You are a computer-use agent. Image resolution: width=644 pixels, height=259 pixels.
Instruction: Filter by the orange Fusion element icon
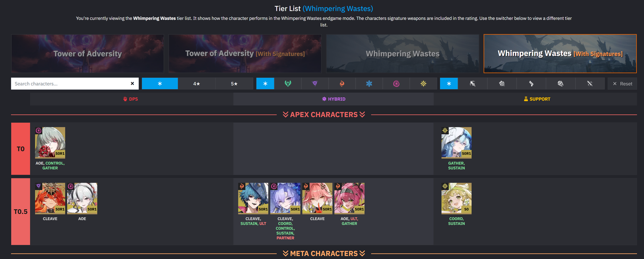342,84
